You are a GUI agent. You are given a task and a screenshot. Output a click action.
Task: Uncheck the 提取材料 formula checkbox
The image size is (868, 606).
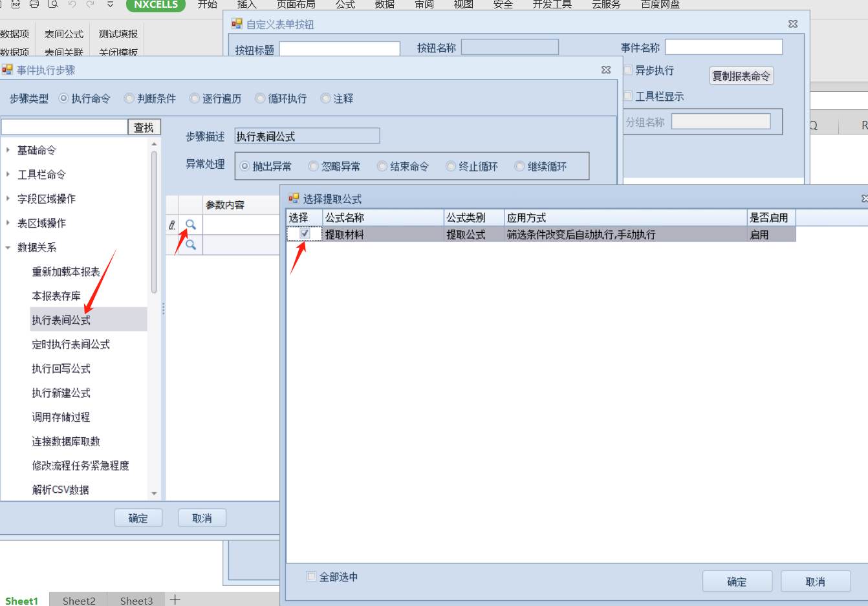[x=305, y=234]
